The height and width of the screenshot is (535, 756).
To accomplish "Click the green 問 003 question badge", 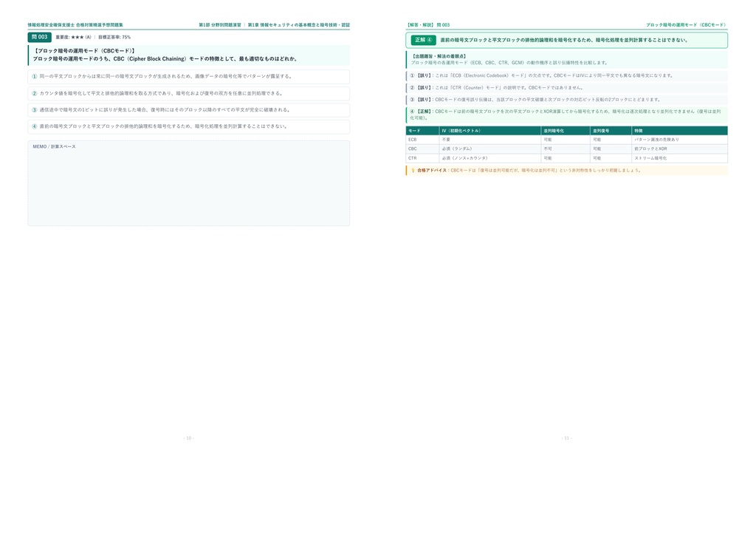I will pyautogui.click(x=40, y=37).
